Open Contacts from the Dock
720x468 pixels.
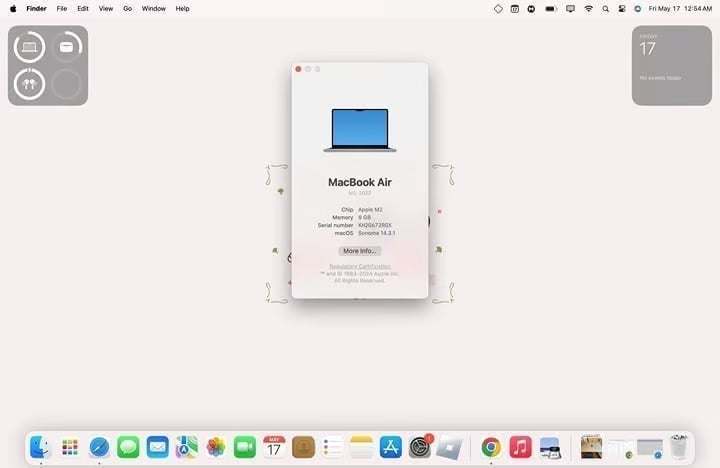303,447
